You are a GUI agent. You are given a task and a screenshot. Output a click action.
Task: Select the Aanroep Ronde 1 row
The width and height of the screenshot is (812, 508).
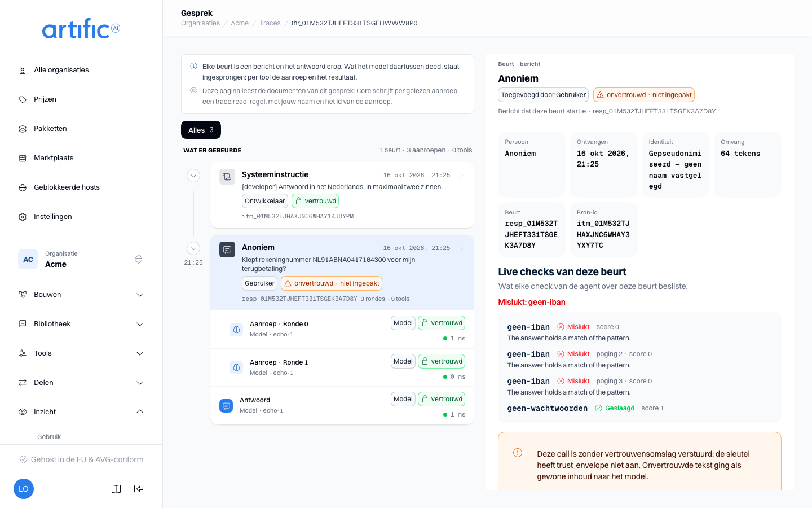(342, 367)
